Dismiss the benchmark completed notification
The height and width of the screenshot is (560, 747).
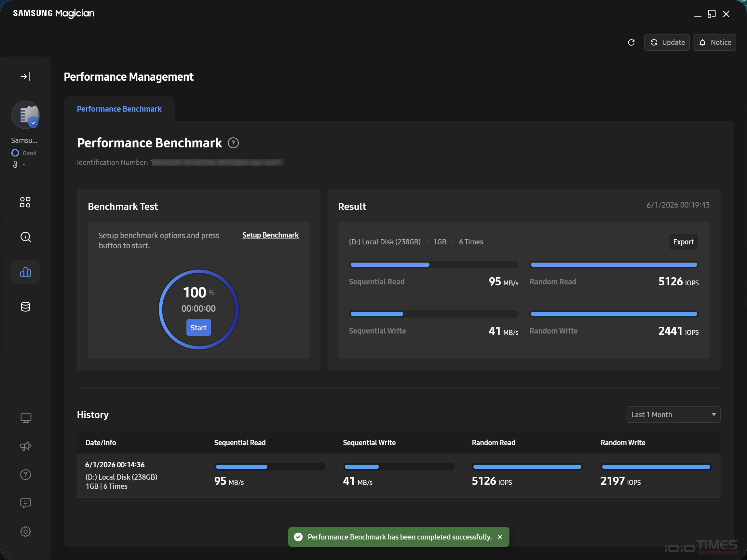[x=500, y=537]
